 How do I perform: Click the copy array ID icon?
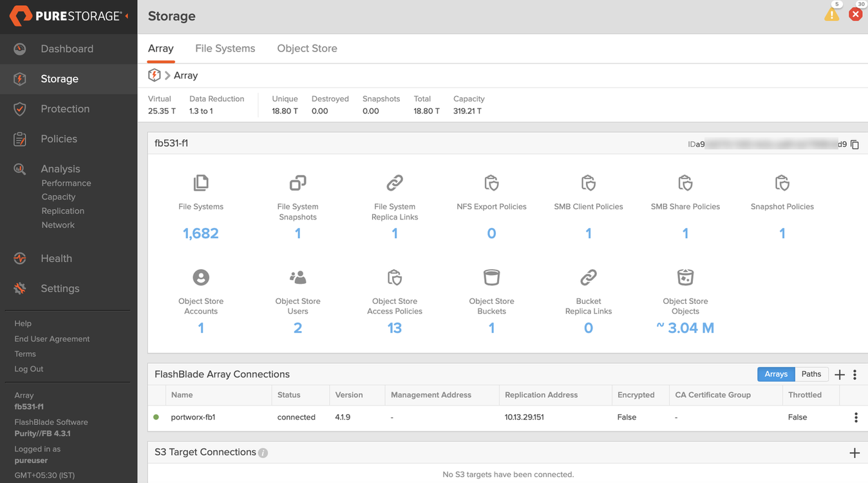point(854,145)
